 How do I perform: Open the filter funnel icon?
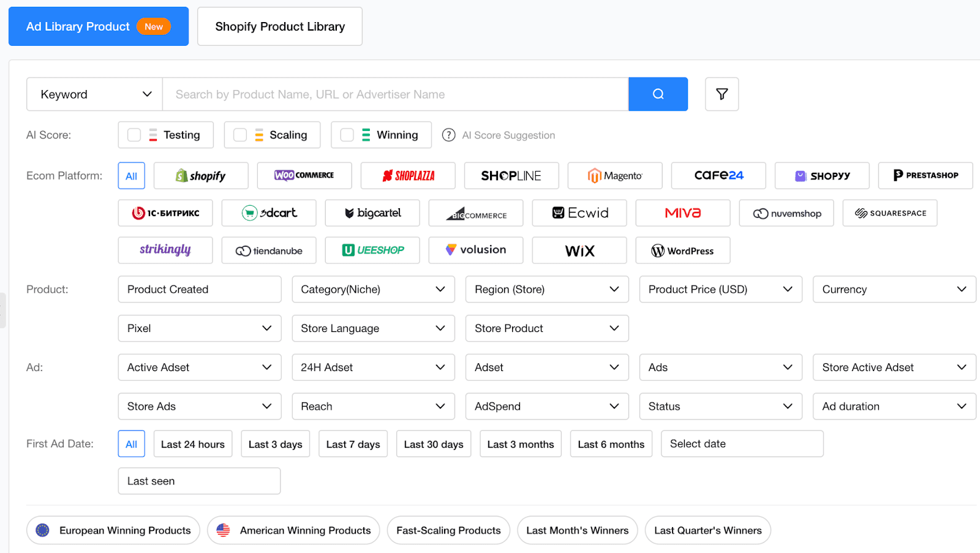click(x=722, y=94)
